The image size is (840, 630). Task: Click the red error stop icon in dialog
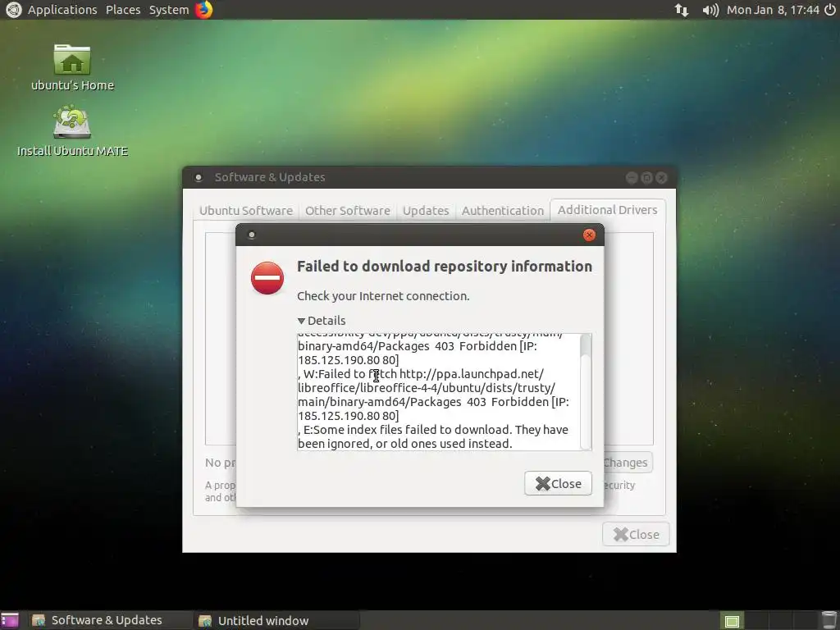point(267,278)
